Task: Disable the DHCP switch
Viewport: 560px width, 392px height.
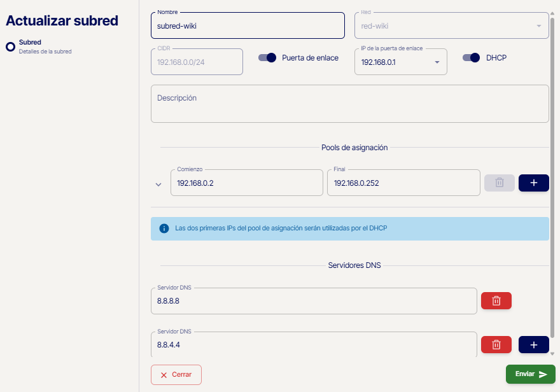Action: [471, 58]
